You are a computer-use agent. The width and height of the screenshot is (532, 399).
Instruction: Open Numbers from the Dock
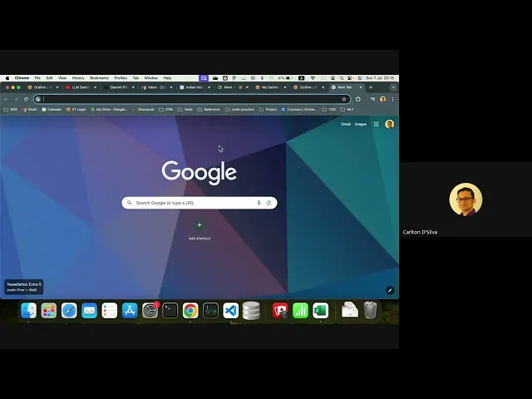point(300,310)
